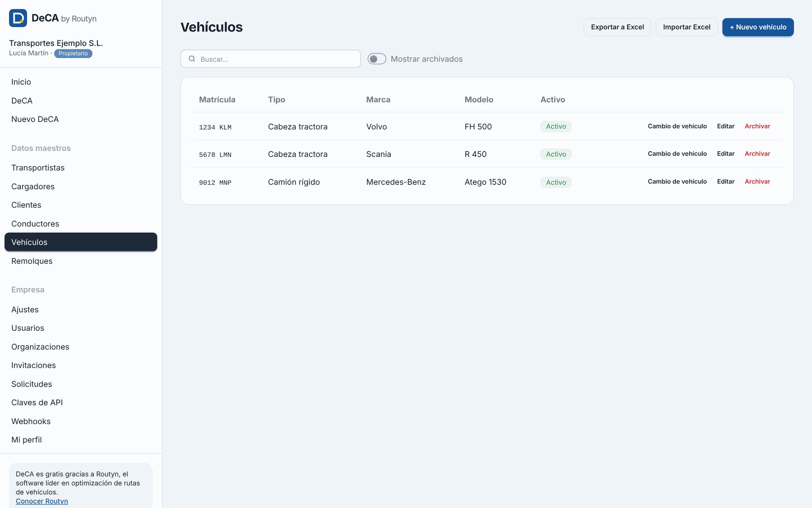
Task: Open Conocer Routyn link
Action: coord(42,501)
